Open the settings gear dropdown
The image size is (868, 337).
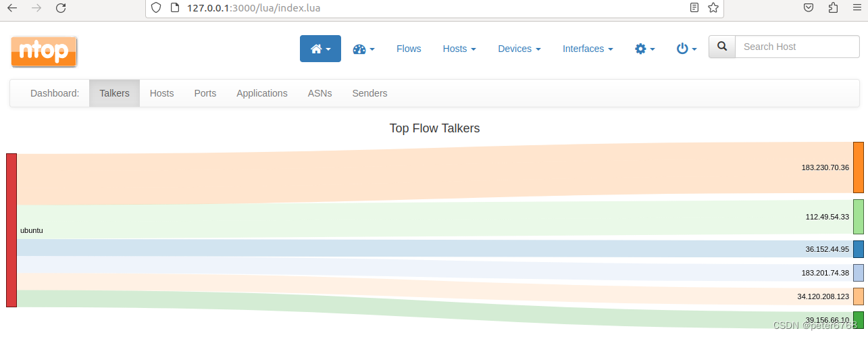point(645,49)
